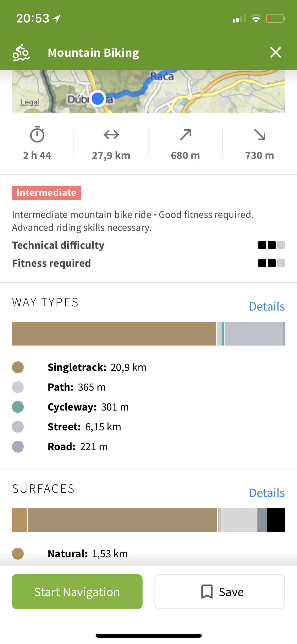Image resolution: width=297 pixels, height=644 pixels.
Task: Tap the Cycleway teal color dot
Action: 18,407
